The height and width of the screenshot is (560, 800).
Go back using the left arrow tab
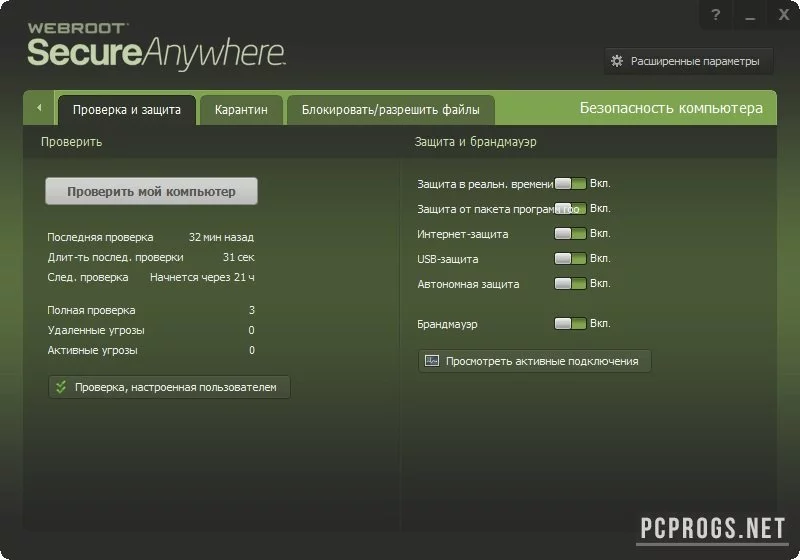point(39,108)
